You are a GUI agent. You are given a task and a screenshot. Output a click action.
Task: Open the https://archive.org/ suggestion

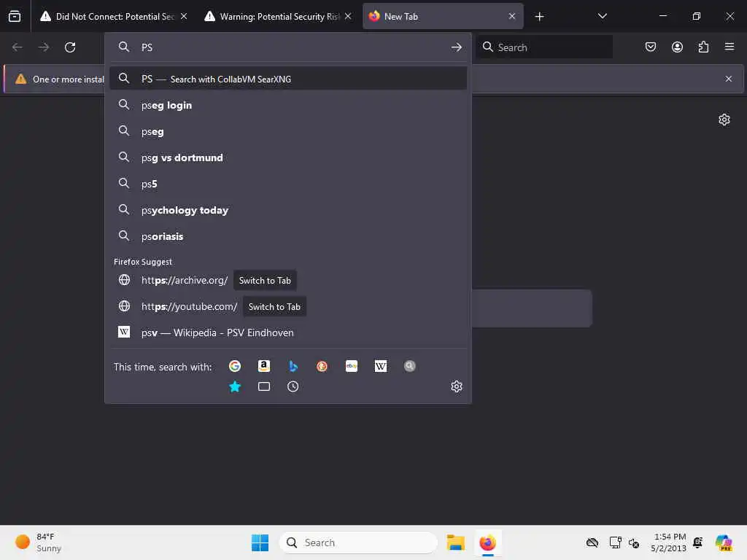(185, 281)
